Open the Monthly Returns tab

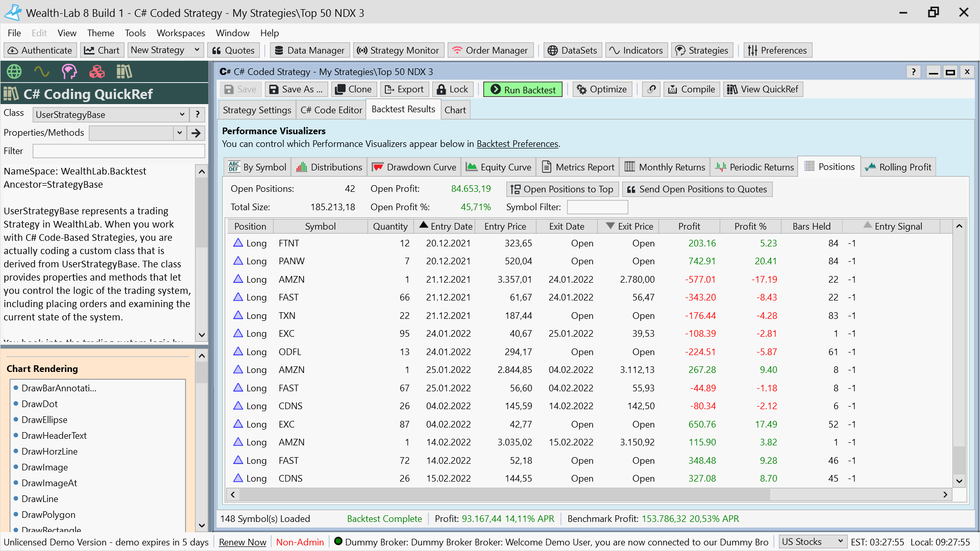pos(665,167)
